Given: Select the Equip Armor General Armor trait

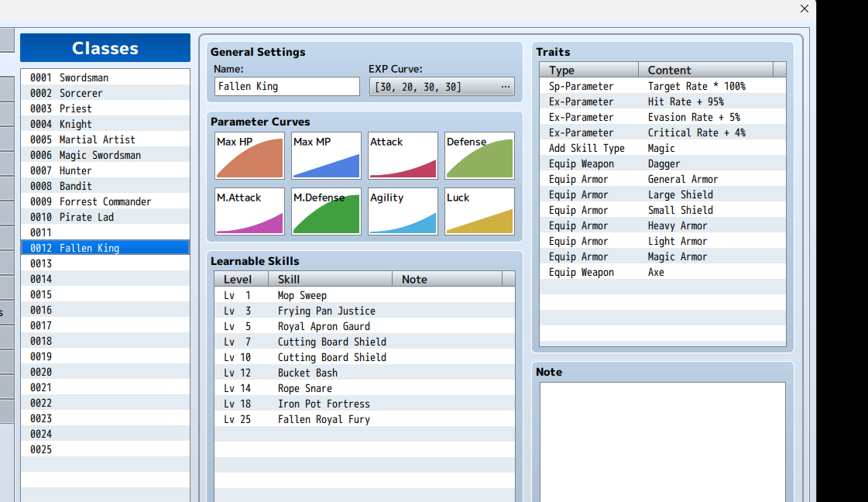Looking at the screenshot, I should point(663,180).
